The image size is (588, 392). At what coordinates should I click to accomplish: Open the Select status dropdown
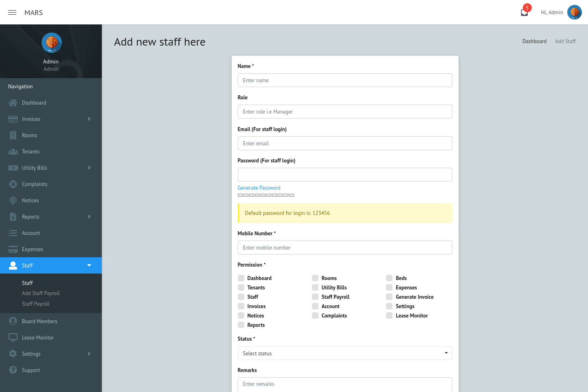click(344, 353)
